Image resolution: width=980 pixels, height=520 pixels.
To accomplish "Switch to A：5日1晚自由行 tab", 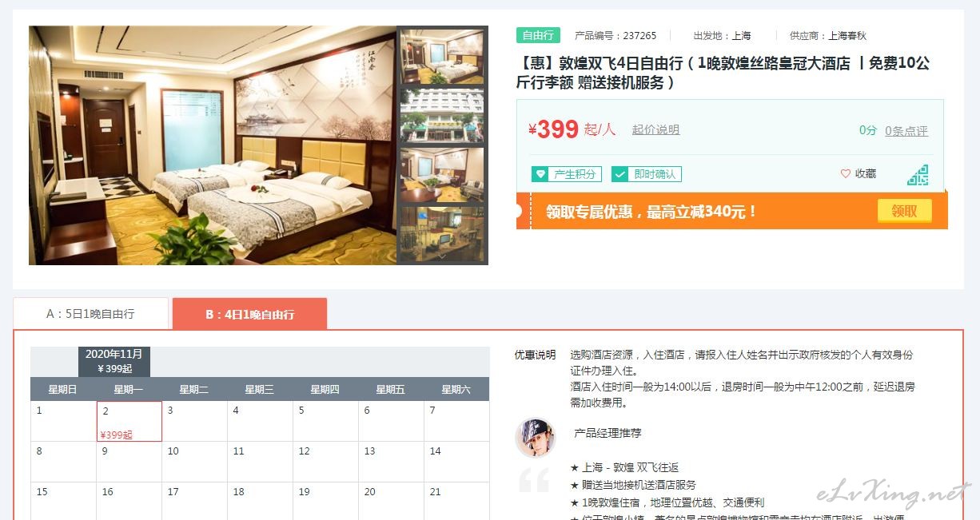I will click(90, 314).
